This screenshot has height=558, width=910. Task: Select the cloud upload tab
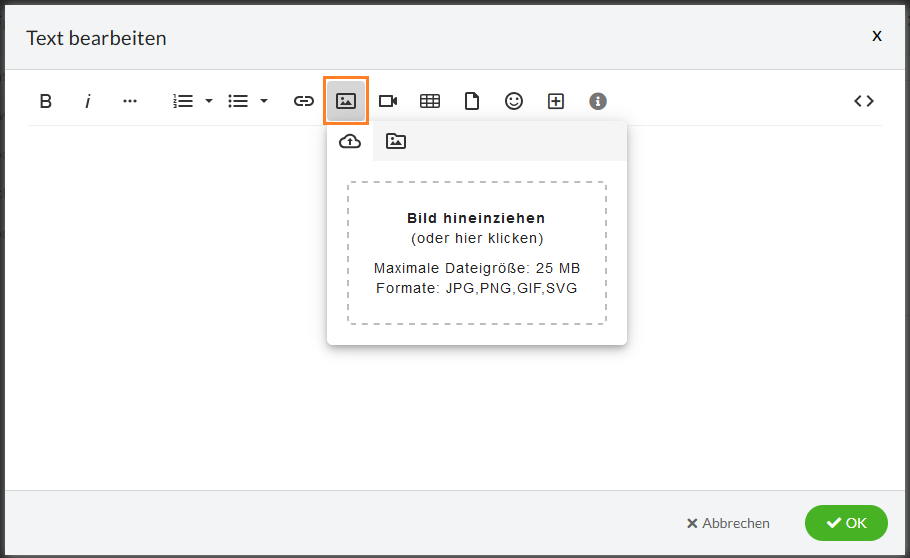pyautogui.click(x=350, y=141)
